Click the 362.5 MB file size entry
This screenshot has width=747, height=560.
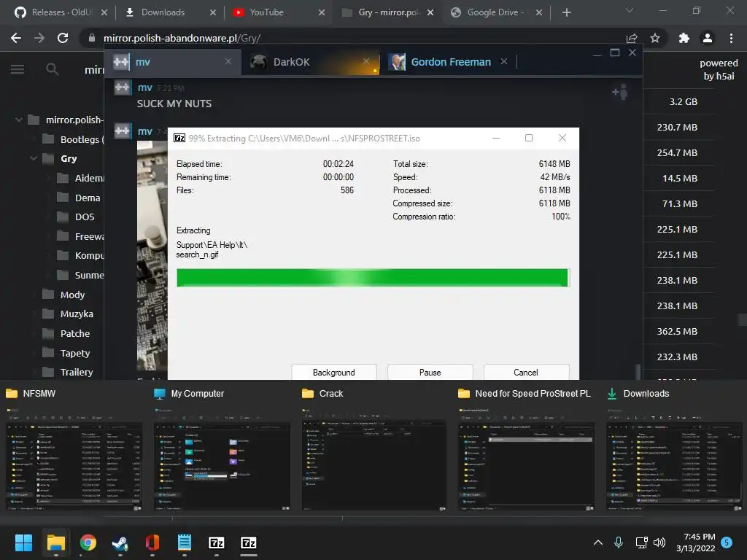(677, 331)
